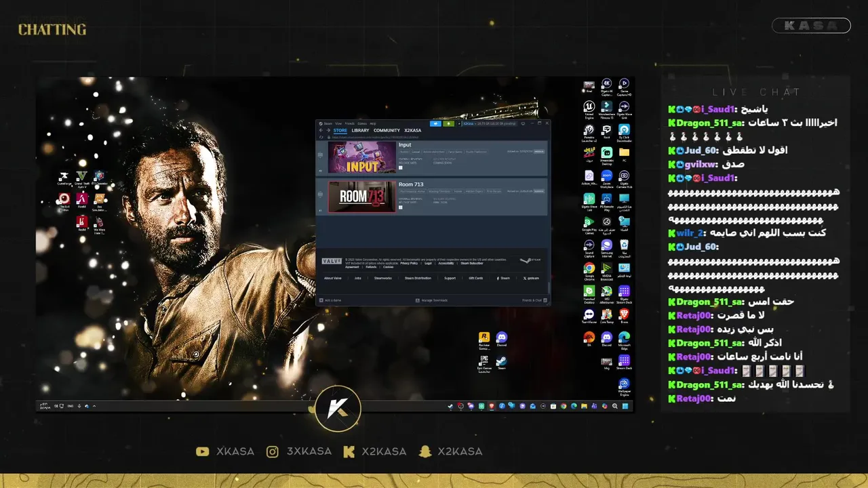Click the Gift Cards footer link
The width and height of the screenshot is (868, 488).
pyautogui.click(x=476, y=278)
